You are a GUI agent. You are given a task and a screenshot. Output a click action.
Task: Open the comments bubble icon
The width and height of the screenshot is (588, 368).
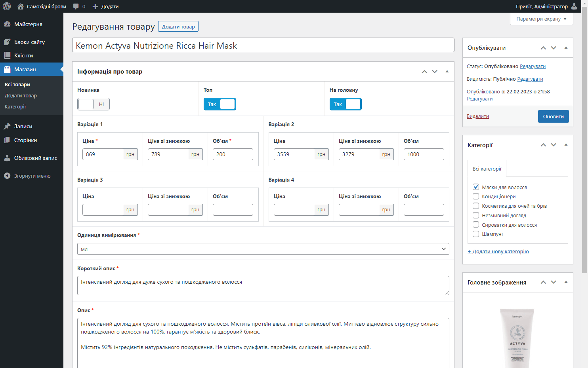coord(76,6)
